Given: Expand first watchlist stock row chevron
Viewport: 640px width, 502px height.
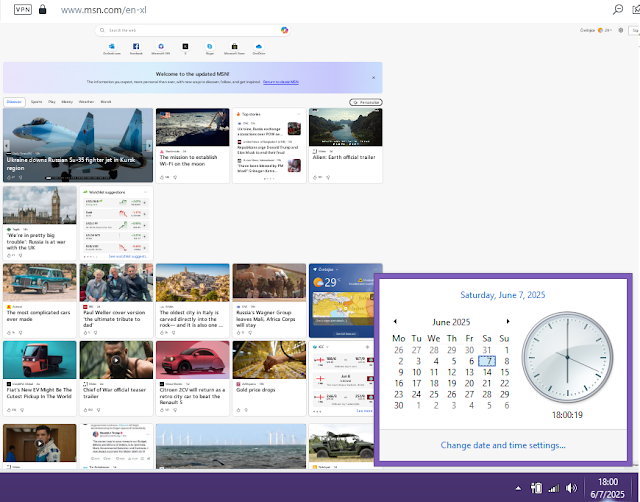Looking at the screenshot, I should 145,202.
